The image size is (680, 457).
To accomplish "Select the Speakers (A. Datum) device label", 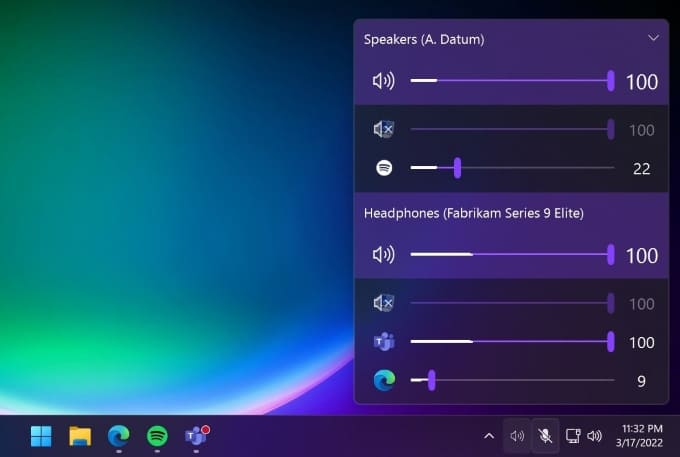I will coord(424,39).
